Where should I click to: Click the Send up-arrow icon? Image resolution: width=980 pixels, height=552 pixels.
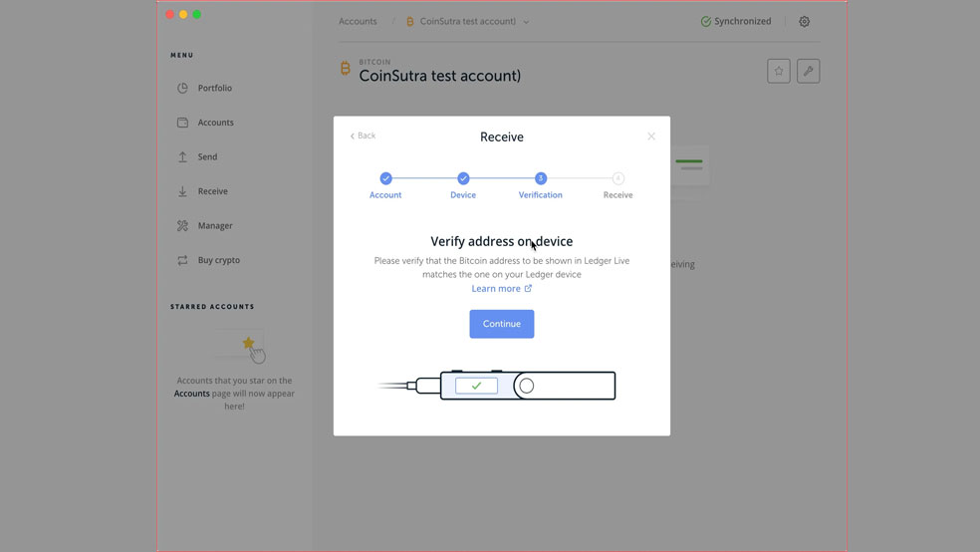[182, 156]
